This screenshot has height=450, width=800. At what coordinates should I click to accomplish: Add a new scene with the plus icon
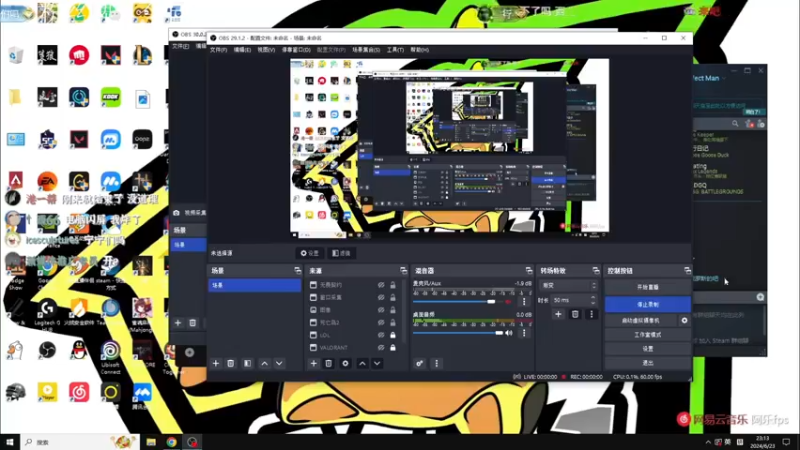click(x=215, y=363)
